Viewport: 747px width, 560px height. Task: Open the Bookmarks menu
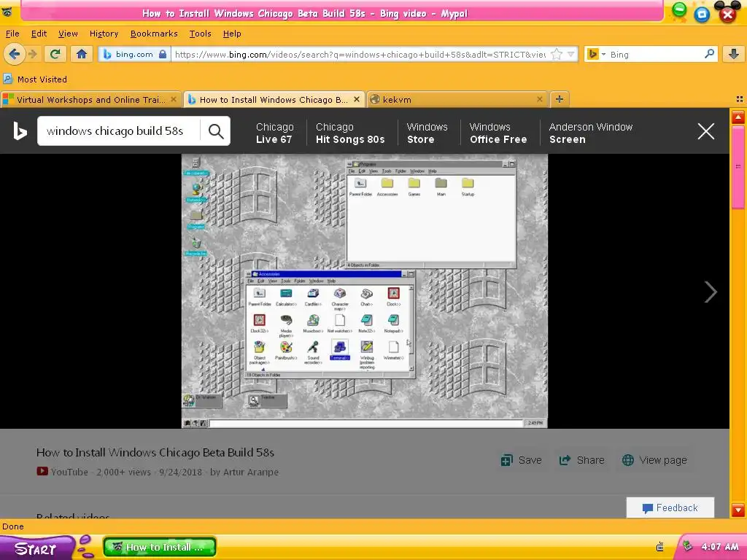pos(154,34)
